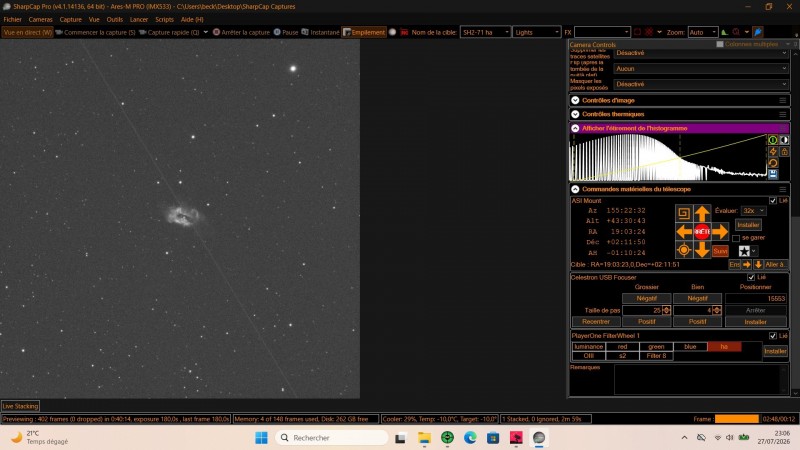
Task: Click the Pause capture tool
Action: (x=286, y=32)
